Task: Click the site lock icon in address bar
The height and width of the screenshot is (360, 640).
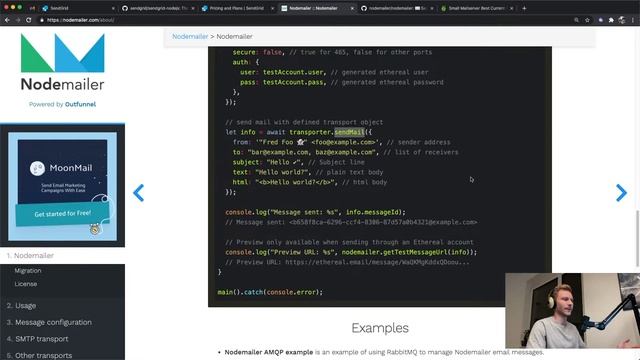Action: click(42, 20)
